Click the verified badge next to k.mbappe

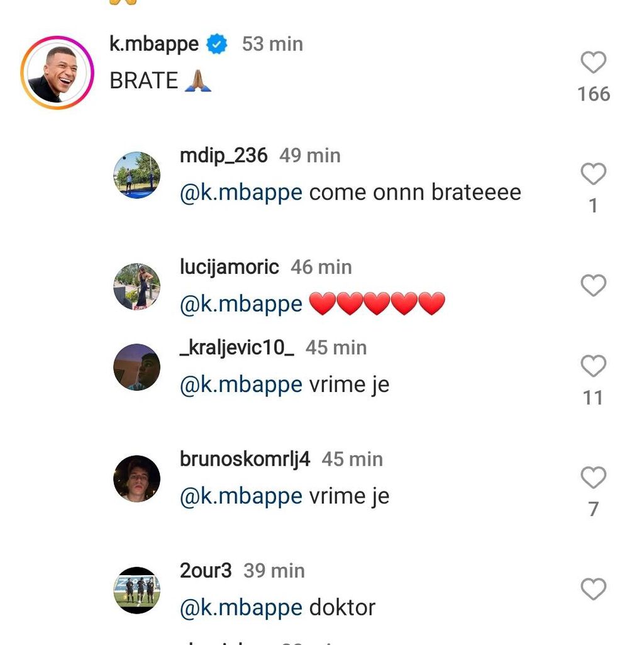(216, 43)
